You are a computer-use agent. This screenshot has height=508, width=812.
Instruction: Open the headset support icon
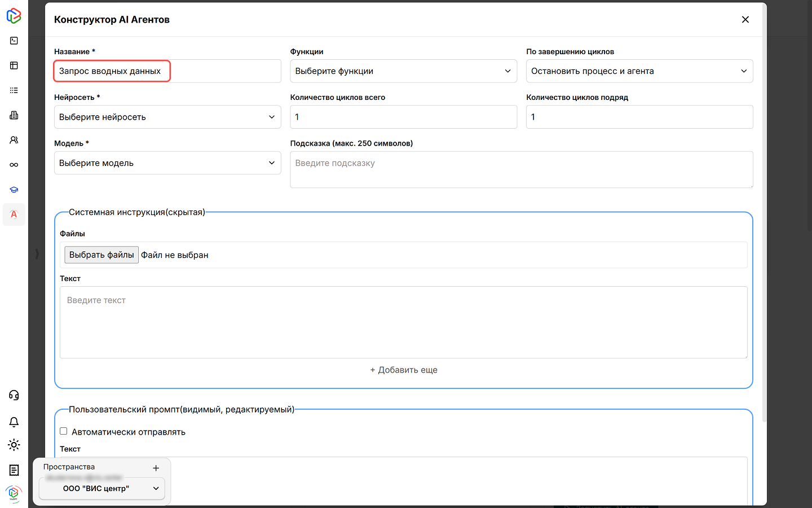point(14,395)
